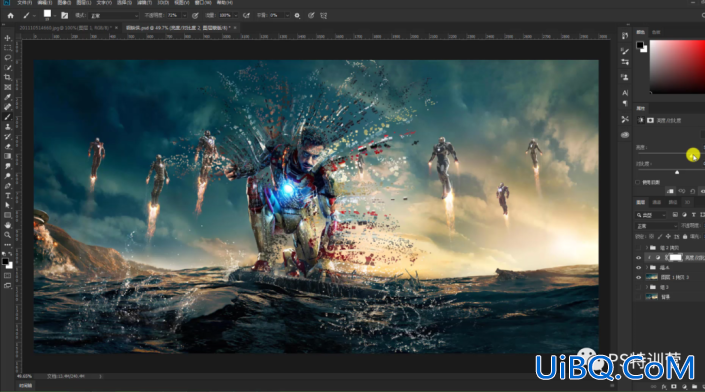Hide the 组 4 group layer
The height and width of the screenshot is (392, 705).
coord(638,267)
